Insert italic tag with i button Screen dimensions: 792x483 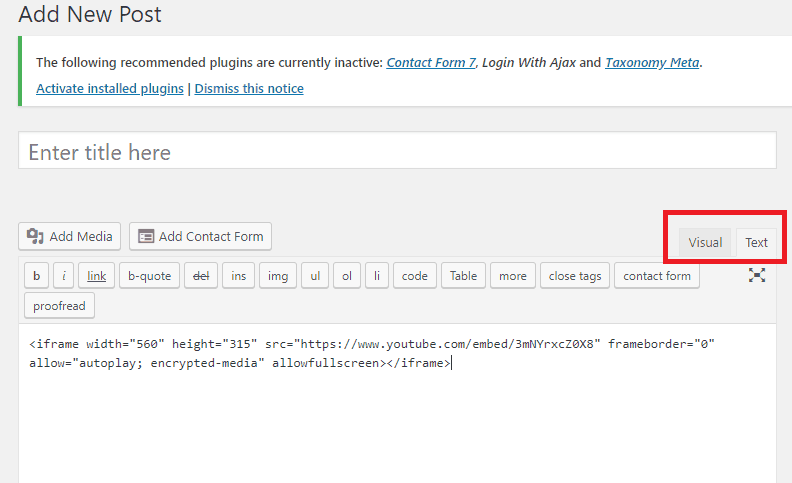[64, 276]
